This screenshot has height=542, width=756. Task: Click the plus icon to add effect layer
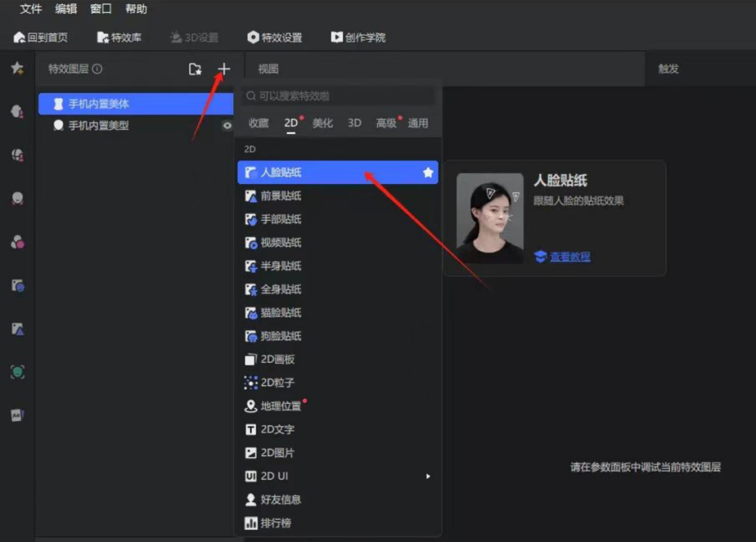coord(223,69)
